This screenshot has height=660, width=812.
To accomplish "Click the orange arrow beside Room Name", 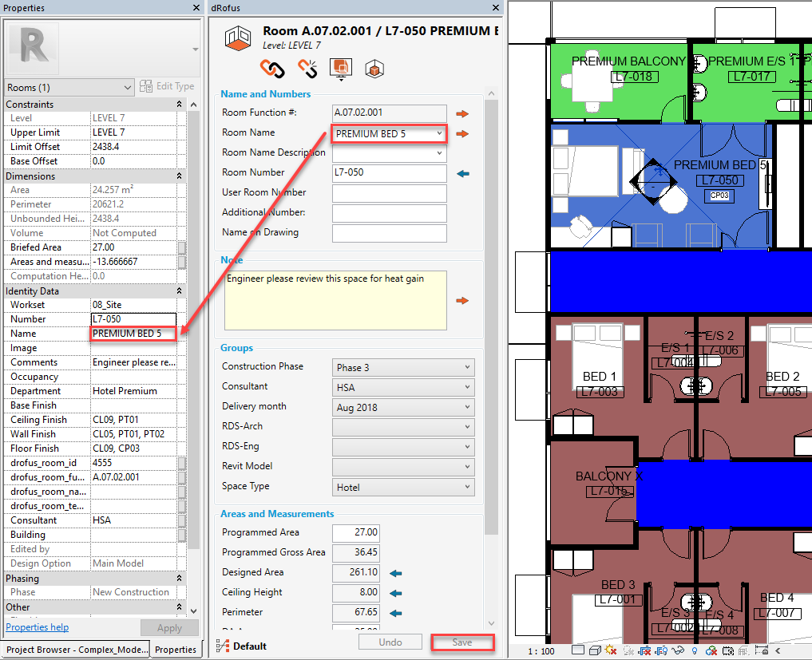I will pos(462,133).
